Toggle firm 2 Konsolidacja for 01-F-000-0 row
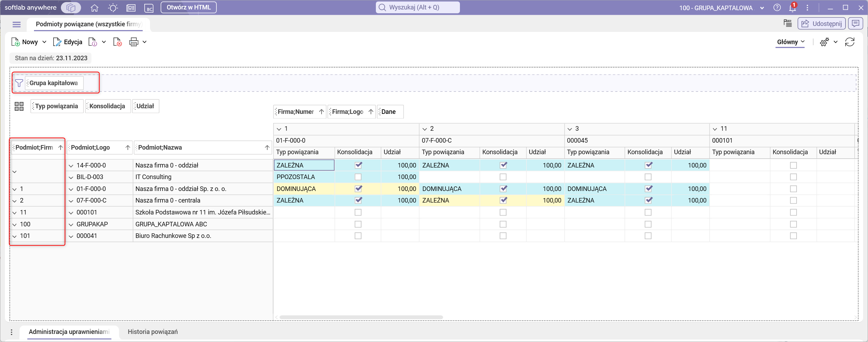This screenshot has width=868, height=342. pos(503,189)
